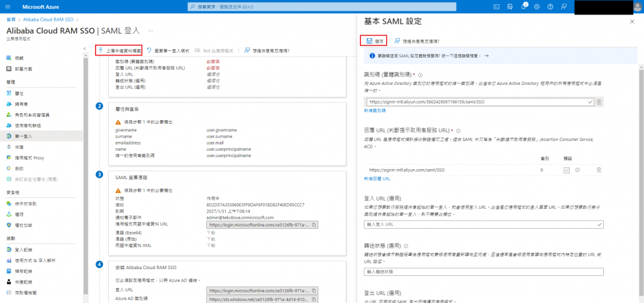Click the info icon beside 回覆 URL heading
The height and width of the screenshot is (303, 644).
point(458,131)
